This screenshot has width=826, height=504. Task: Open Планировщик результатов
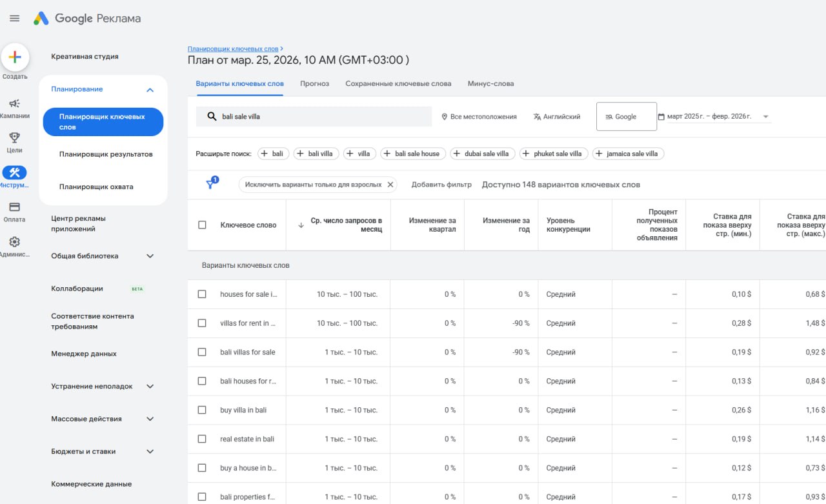pyautogui.click(x=106, y=154)
